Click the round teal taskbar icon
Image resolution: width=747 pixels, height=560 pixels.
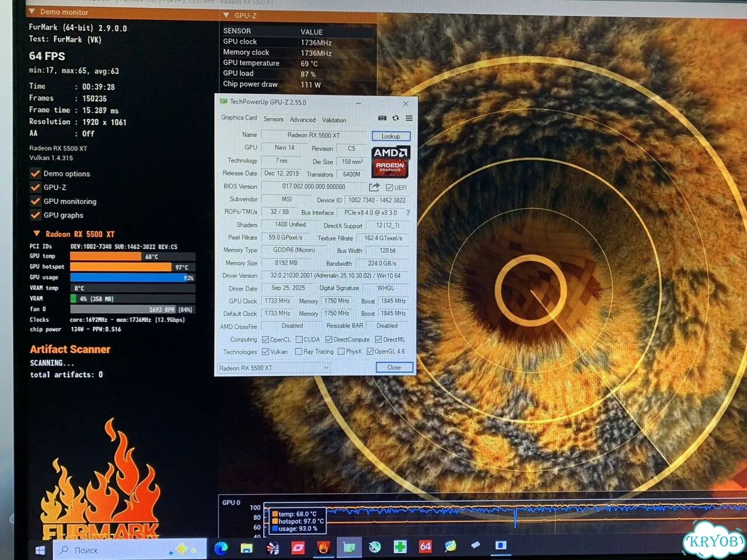[x=375, y=547]
